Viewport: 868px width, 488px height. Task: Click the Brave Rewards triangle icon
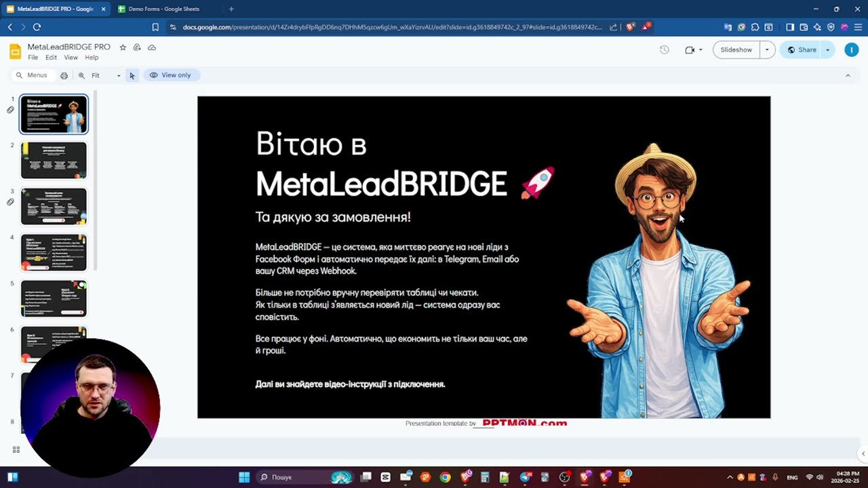point(646,27)
